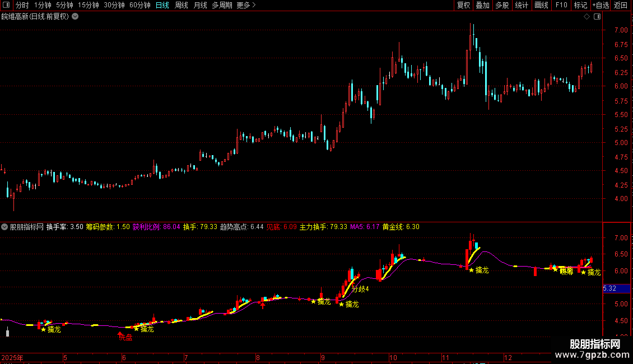Click the blue 5.32 price tag
This screenshot has width=633, height=364.
pos(616,288)
